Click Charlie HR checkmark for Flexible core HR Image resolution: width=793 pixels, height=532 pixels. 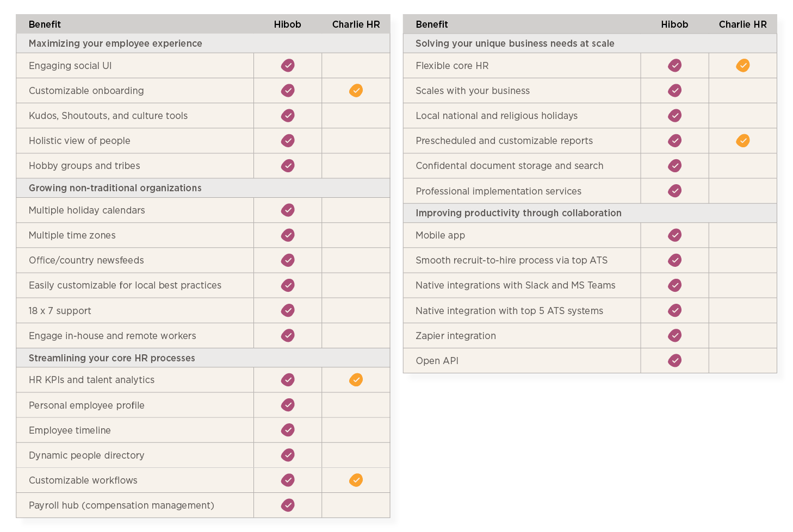742,66
